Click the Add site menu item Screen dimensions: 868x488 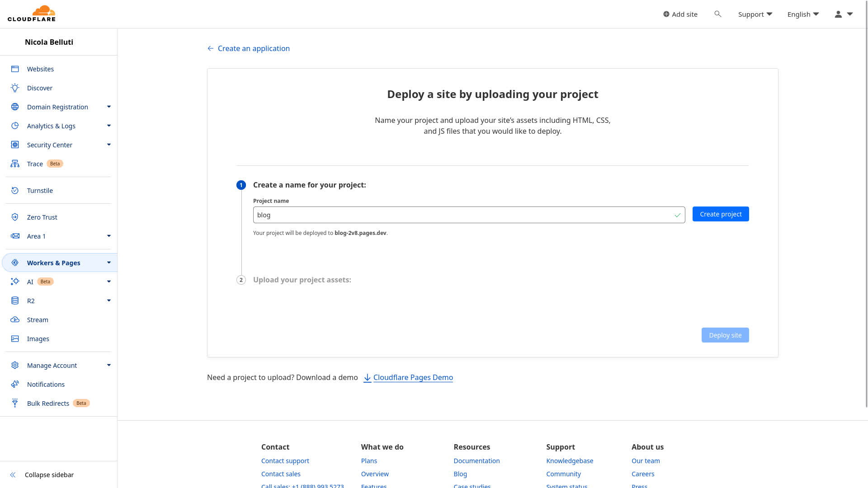[679, 14]
